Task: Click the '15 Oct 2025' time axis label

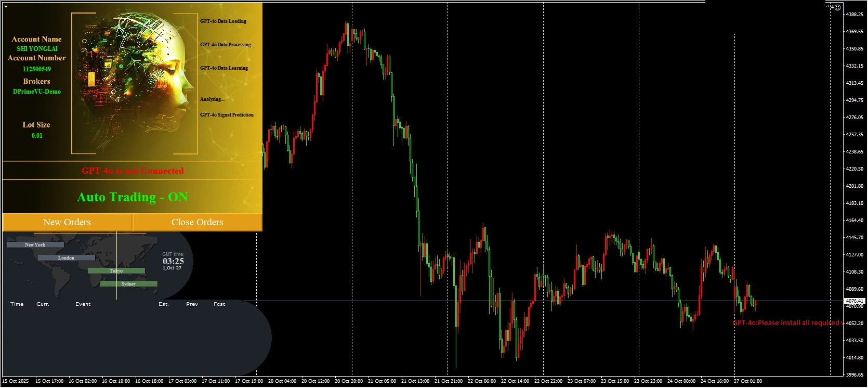Action: (x=16, y=381)
